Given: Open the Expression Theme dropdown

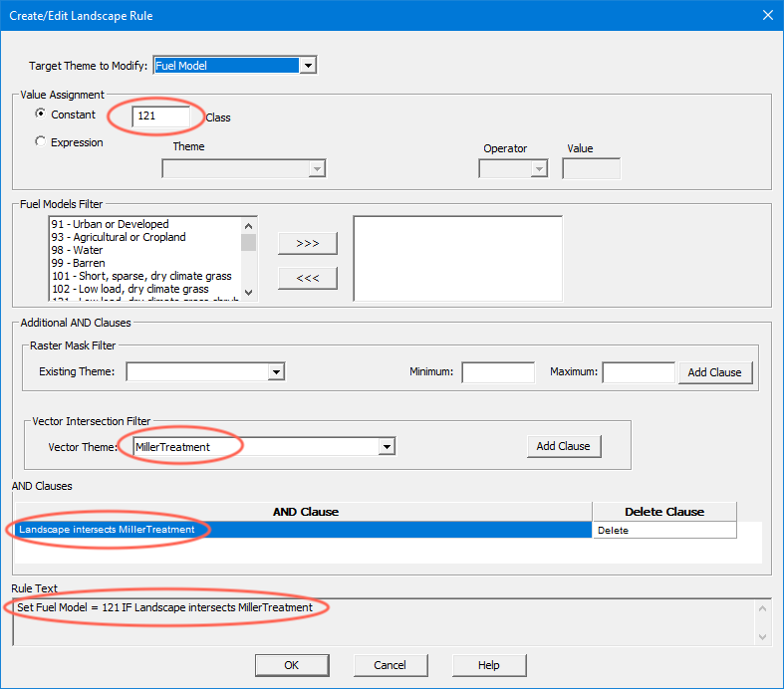Looking at the screenshot, I should coord(317,169).
